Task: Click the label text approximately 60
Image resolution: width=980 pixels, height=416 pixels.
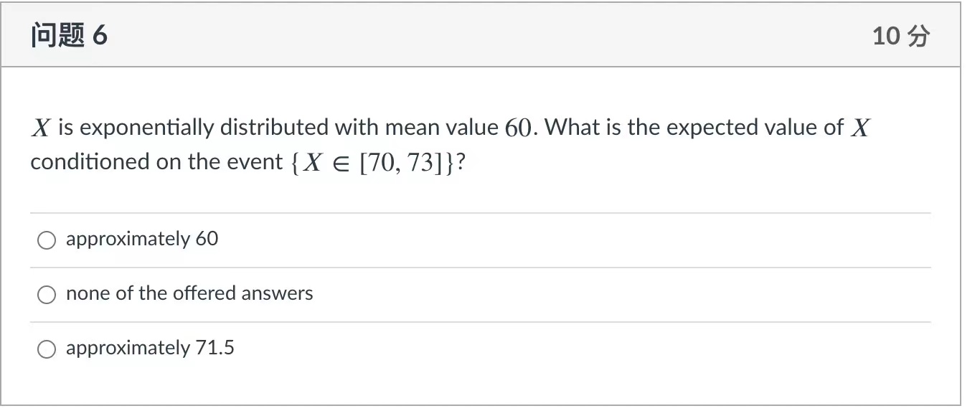Action: pos(141,239)
